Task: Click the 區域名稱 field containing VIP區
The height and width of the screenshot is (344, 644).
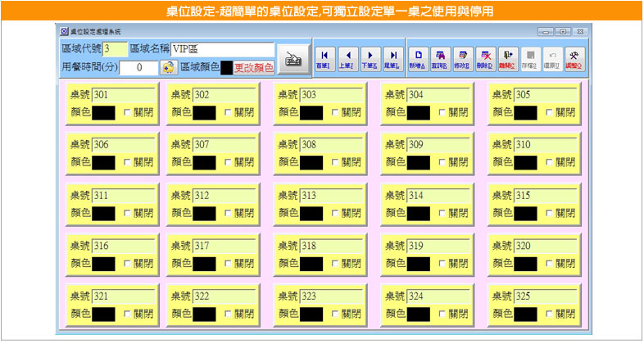Action: pos(221,48)
